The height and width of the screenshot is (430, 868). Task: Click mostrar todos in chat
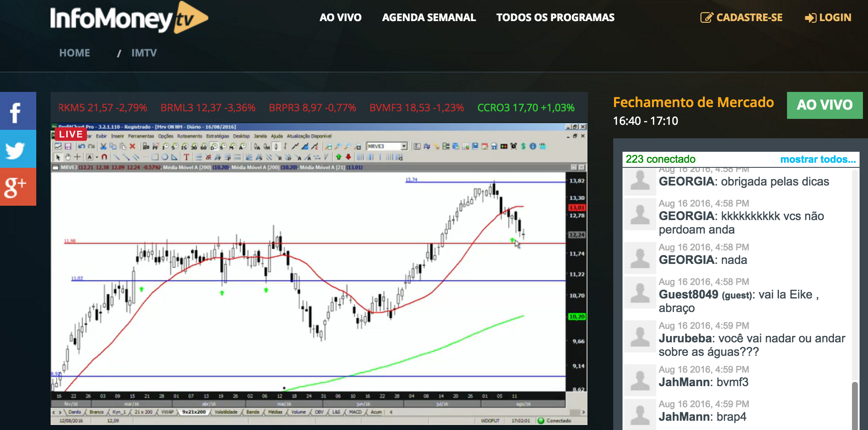click(x=818, y=159)
